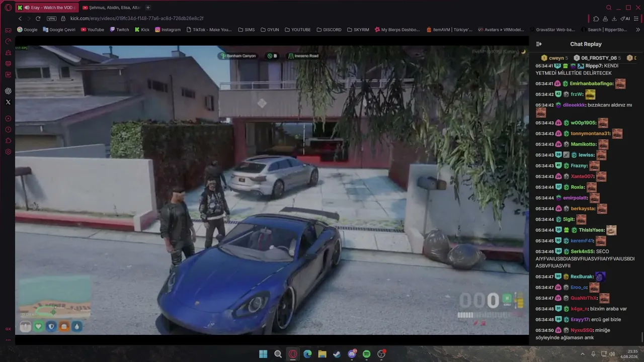Click username Serk4nSS in chat
This screenshot has width=644, height=362.
click(583, 251)
